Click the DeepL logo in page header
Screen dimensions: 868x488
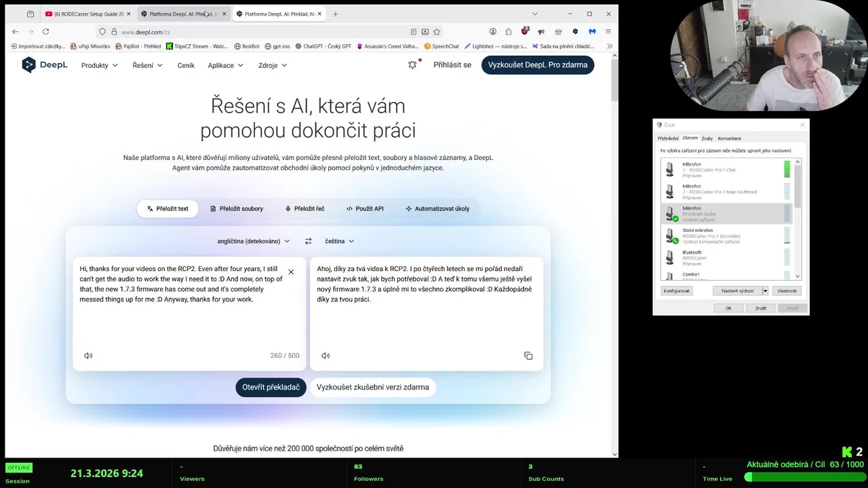pyautogui.click(x=45, y=65)
